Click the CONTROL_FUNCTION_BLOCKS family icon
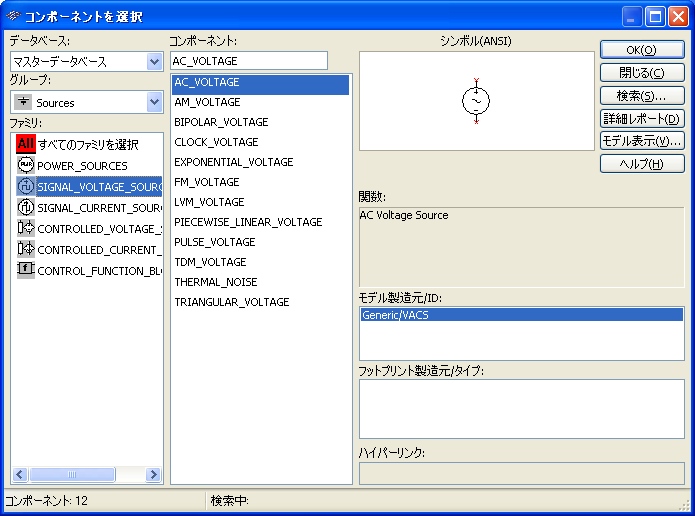 pos(26,270)
